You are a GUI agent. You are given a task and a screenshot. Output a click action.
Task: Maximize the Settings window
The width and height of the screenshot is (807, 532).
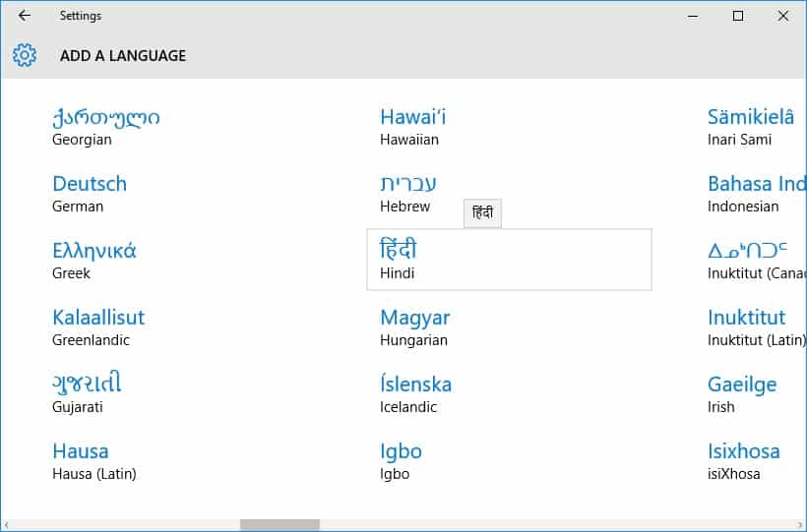click(737, 16)
